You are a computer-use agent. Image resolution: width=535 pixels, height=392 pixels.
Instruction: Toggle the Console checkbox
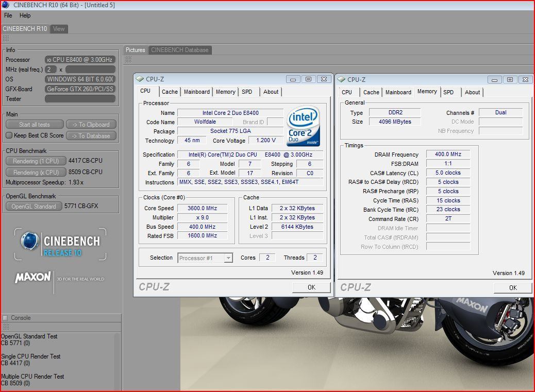coord(5,318)
